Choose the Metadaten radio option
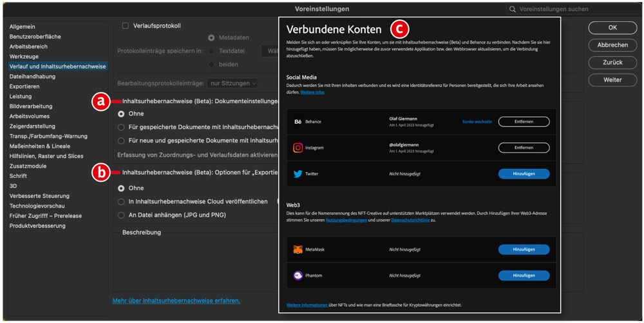 click(211, 38)
